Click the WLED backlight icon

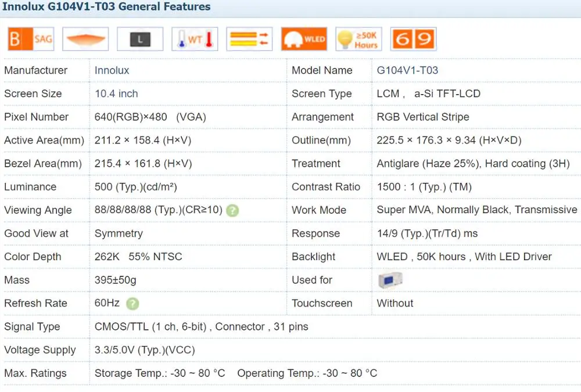tap(304, 39)
